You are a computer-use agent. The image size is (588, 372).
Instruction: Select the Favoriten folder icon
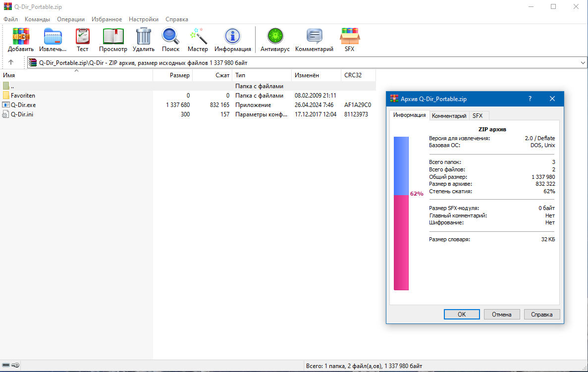click(6, 96)
